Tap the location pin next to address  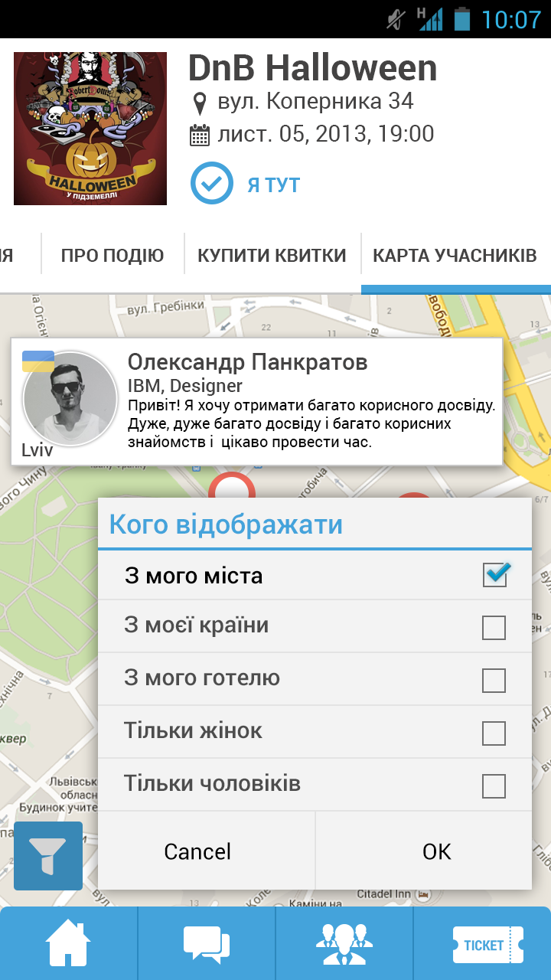200,102
